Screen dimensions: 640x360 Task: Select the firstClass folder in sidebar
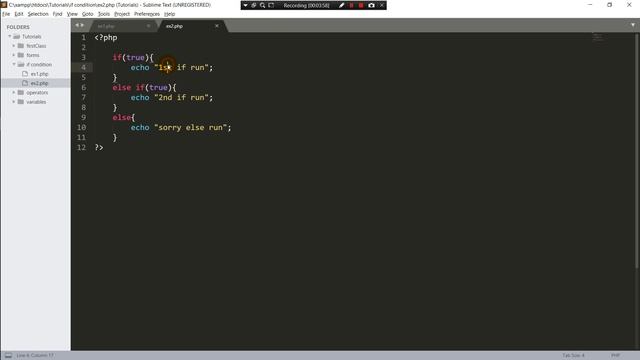tap(36, 46)
